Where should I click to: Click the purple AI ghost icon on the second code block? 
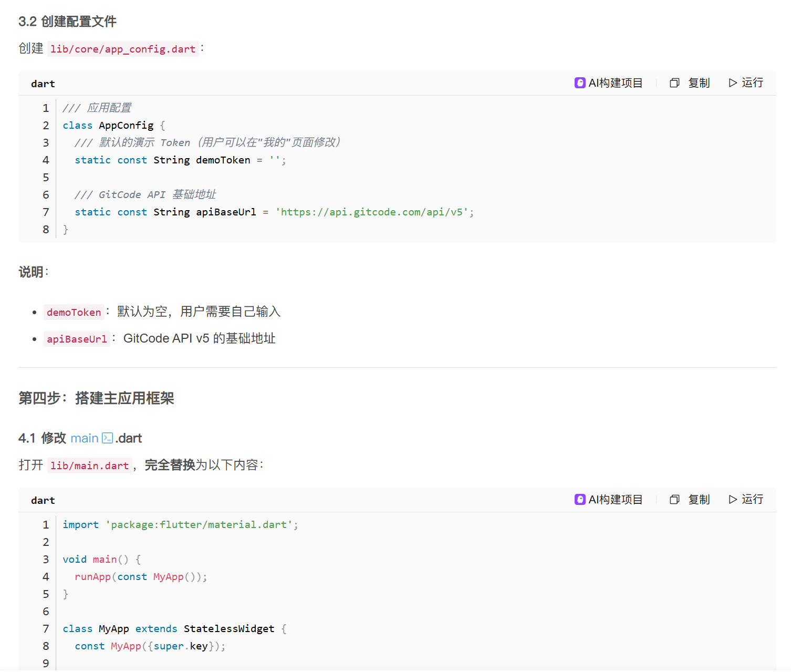coord(579,499)
